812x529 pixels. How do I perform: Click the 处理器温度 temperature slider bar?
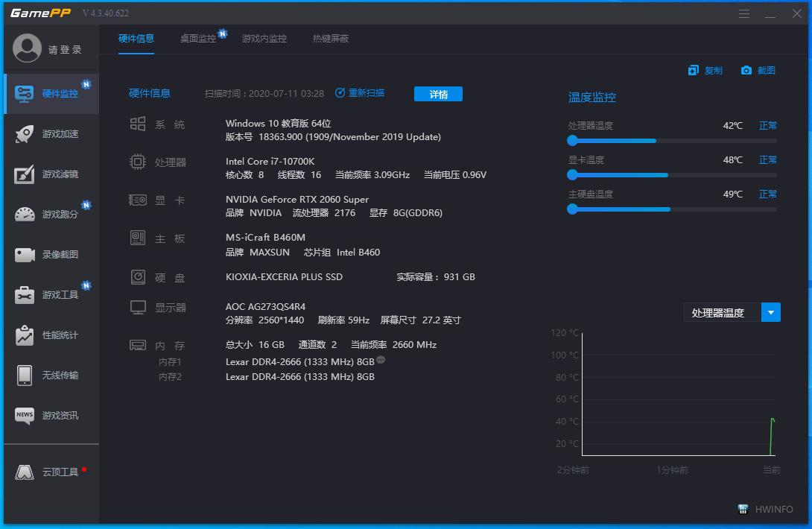coord(672,141)
